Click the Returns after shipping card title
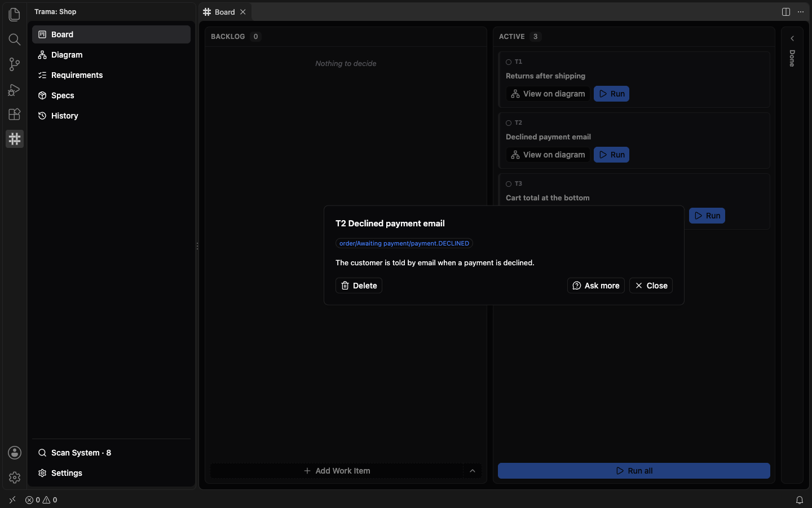Screen dimensions: 812x508 (545, 76)
